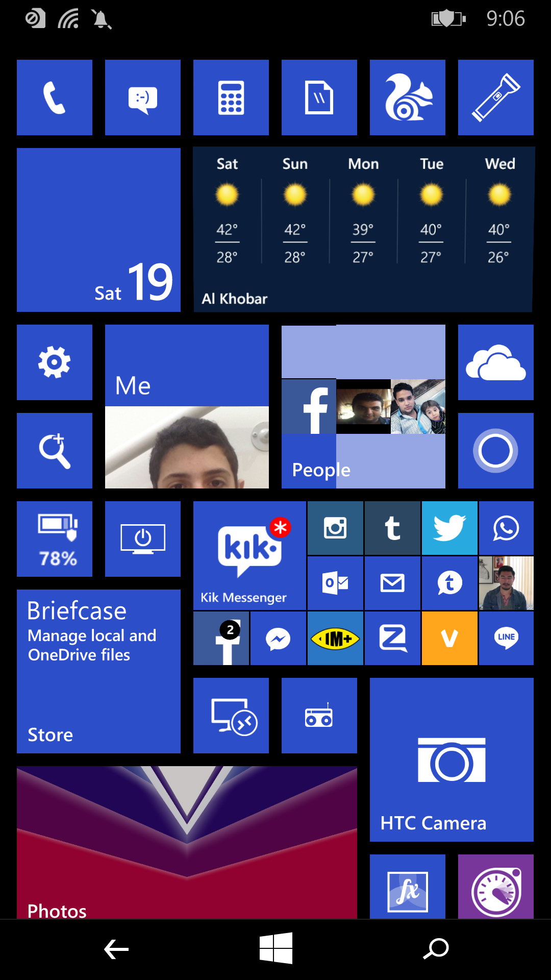Open the Al Khobar weather tile

tap(363, 230)
